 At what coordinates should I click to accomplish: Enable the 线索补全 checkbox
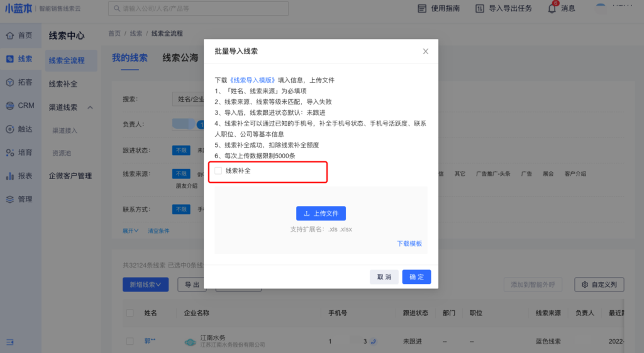pyautogui.click(x=218, y=171)
